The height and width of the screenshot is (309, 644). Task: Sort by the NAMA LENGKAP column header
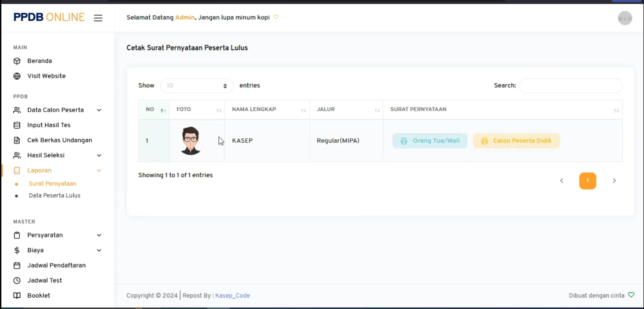coord(267,109)
